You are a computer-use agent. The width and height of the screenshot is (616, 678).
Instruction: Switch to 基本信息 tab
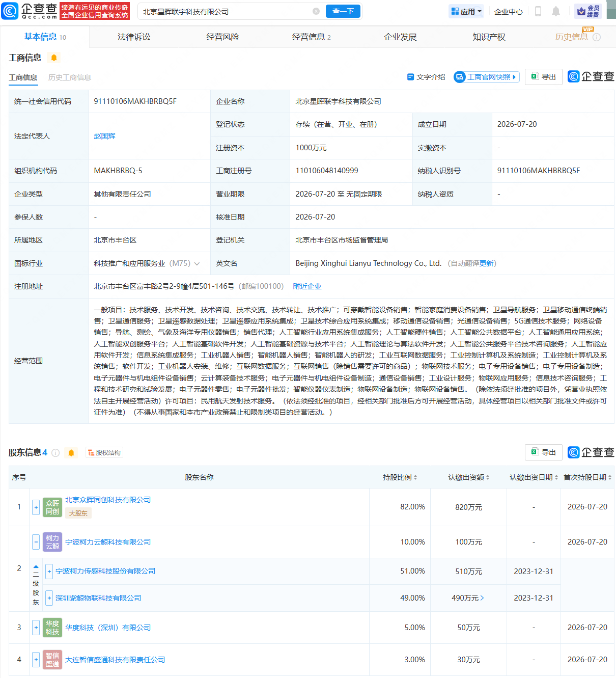(x=45, y=37)
